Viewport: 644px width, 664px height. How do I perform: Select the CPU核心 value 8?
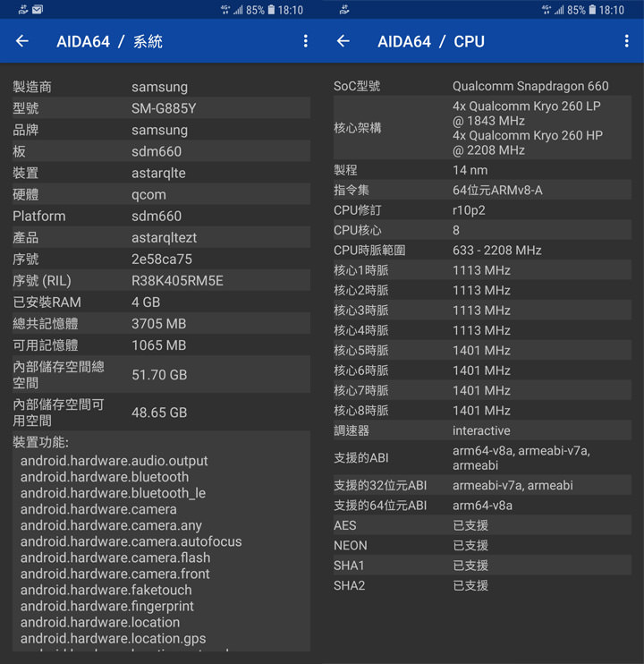(456, 230)
